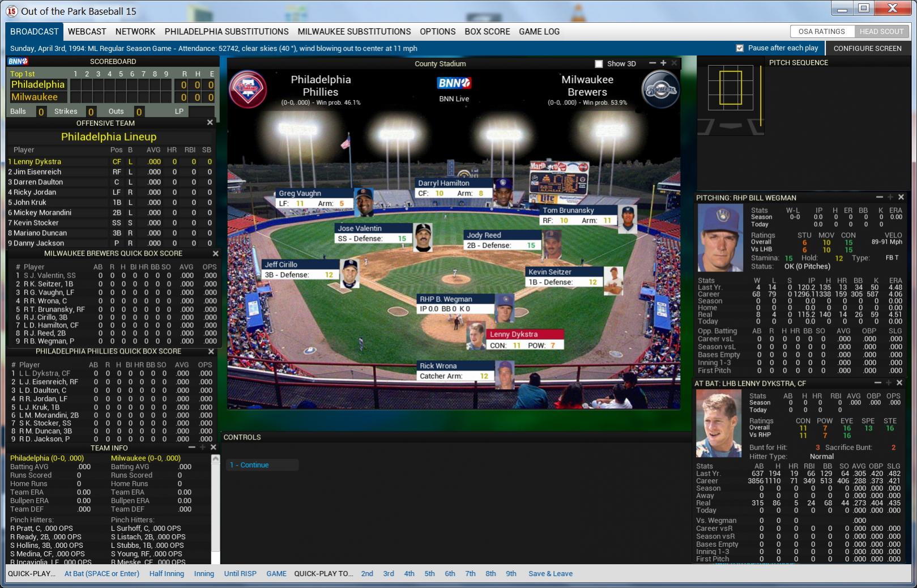Click Save & Leave
Screen dimensions: 917x588
[551, 574]
